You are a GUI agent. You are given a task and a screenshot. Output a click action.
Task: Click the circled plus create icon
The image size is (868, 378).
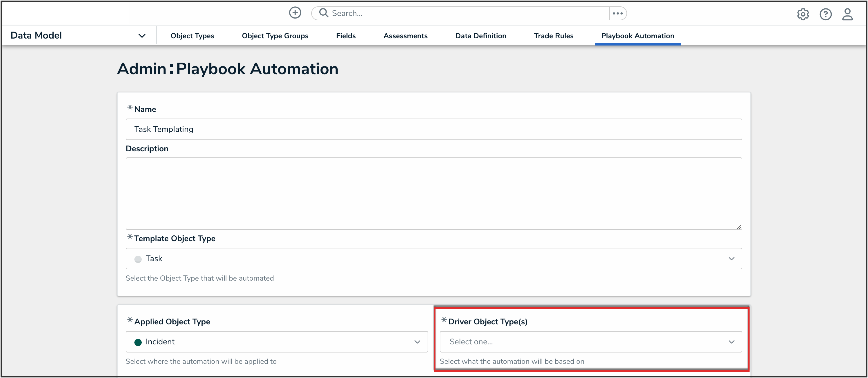[x=295, y=13]
